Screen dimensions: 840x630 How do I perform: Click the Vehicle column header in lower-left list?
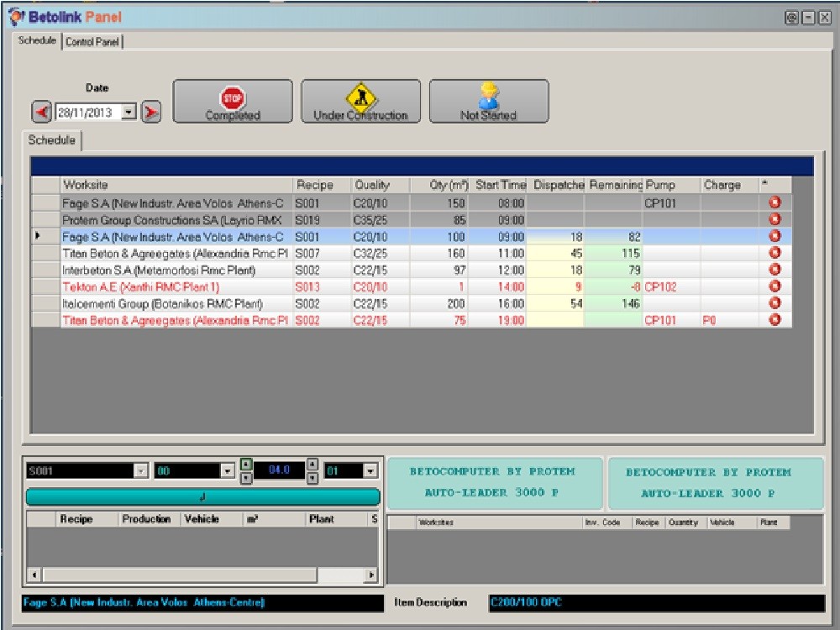[212, 519]
